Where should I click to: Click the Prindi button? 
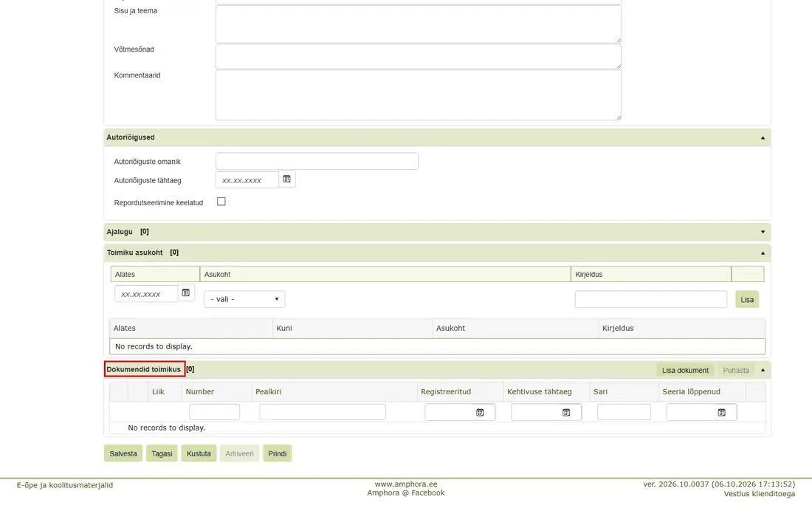[277, 453]
